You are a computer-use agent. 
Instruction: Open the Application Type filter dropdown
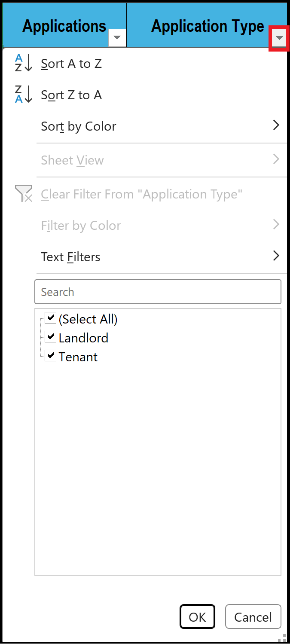(x=279, y=38)
